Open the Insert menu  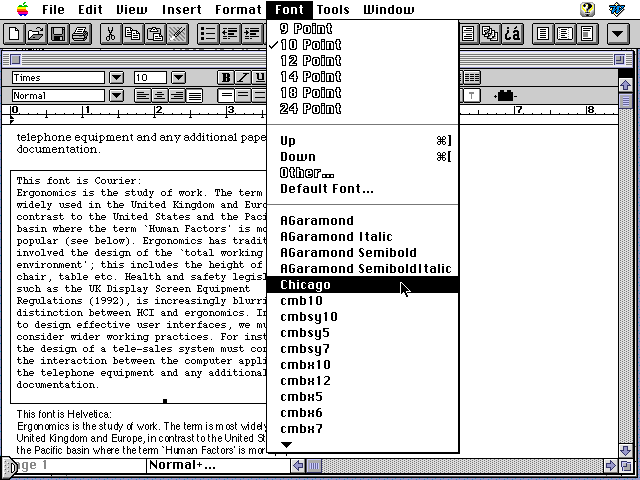(181, 9)
